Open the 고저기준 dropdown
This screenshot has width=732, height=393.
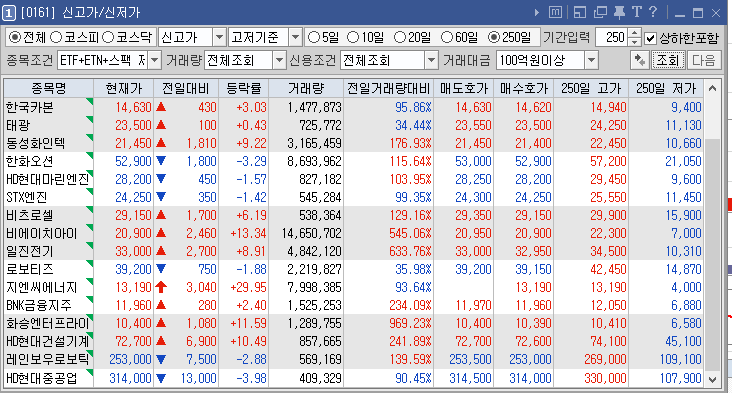pyautogui.click(x=295, y=37)
